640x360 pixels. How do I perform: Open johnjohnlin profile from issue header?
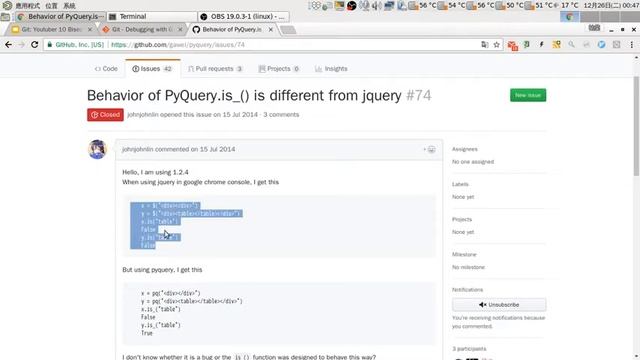[142, 114]
